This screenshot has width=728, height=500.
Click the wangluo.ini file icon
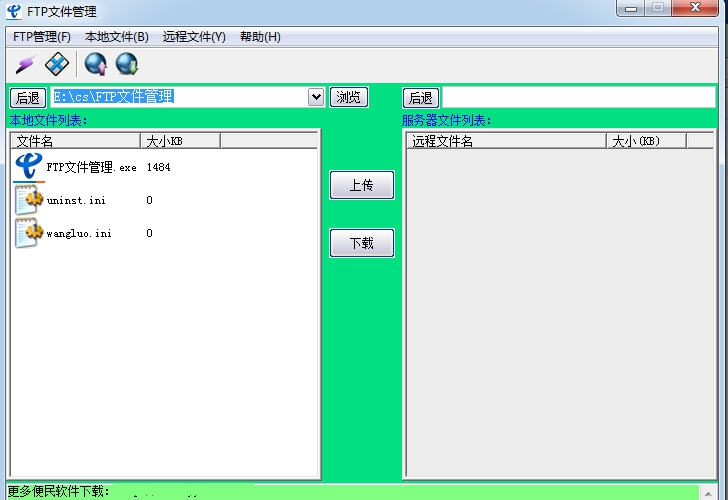coord(29,233)
